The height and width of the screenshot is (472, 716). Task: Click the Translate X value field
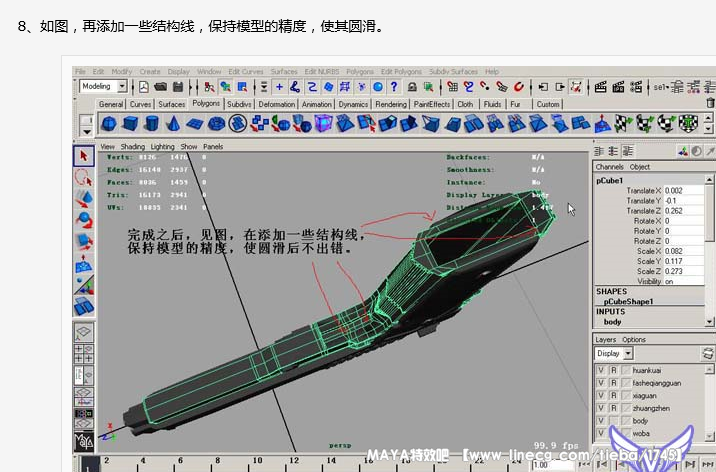pyautogui.click(x=684, y=191)
